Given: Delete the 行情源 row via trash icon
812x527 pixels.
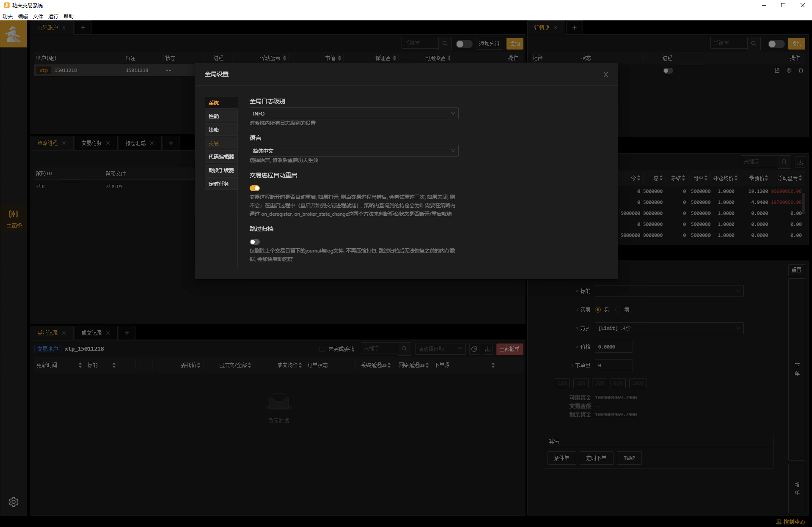Looking at the screenshot, I should coord(801,70).
